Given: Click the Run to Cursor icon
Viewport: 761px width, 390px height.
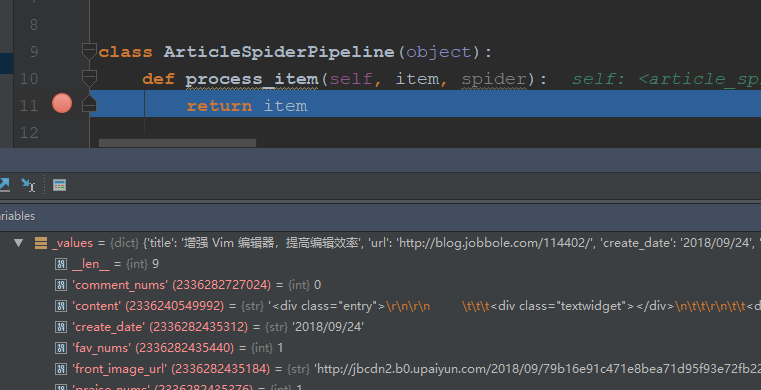Looking at the screenshot, I should (x=28, y=185).
